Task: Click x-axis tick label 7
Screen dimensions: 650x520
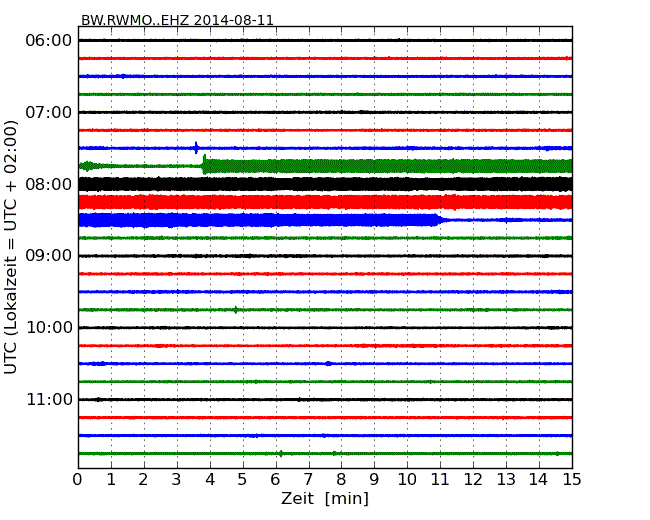Action: (x=308, y=480)
